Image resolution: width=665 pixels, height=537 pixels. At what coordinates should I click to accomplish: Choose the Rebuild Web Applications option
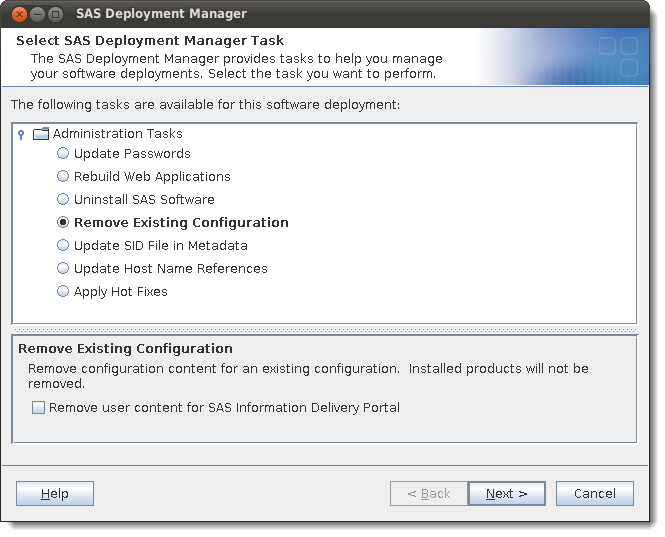point(63,176)
